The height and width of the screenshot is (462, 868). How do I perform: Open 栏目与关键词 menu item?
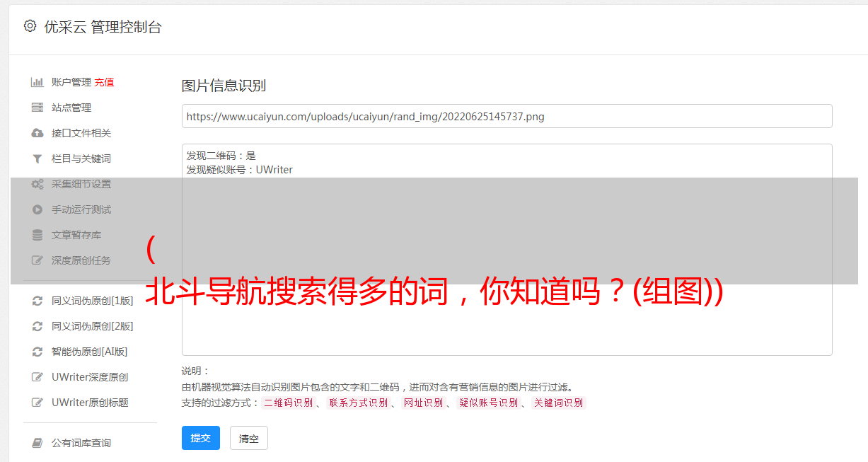tap(81, 158)
